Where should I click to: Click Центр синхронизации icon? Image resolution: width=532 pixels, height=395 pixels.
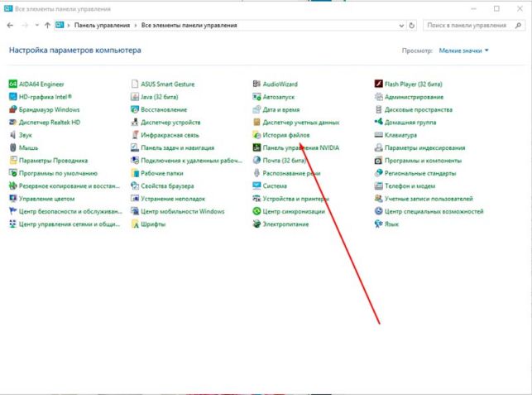coord(256,211)
